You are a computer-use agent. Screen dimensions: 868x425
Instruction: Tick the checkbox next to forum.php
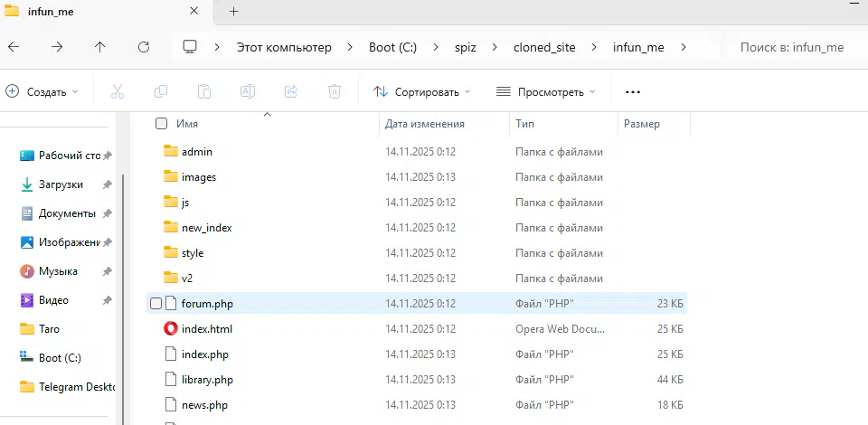pyautogui.click(x=156, y=304)
